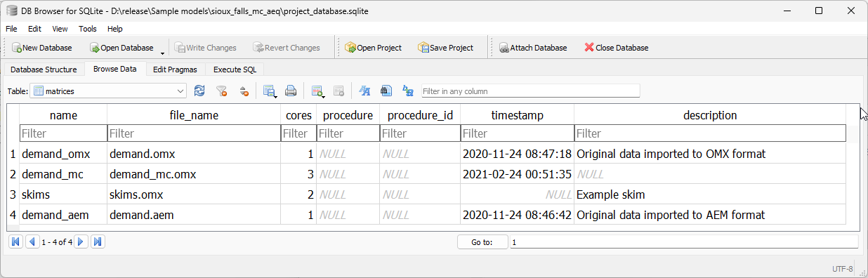868x278 pixels.
Task: Print the table data
Action: pyautogui.click(x=290, y=91)
